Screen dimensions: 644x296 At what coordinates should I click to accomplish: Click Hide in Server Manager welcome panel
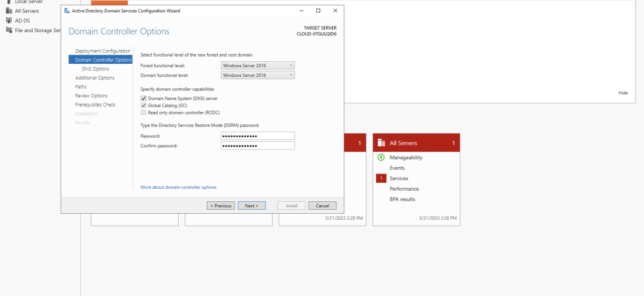click(x=623, y=93)
